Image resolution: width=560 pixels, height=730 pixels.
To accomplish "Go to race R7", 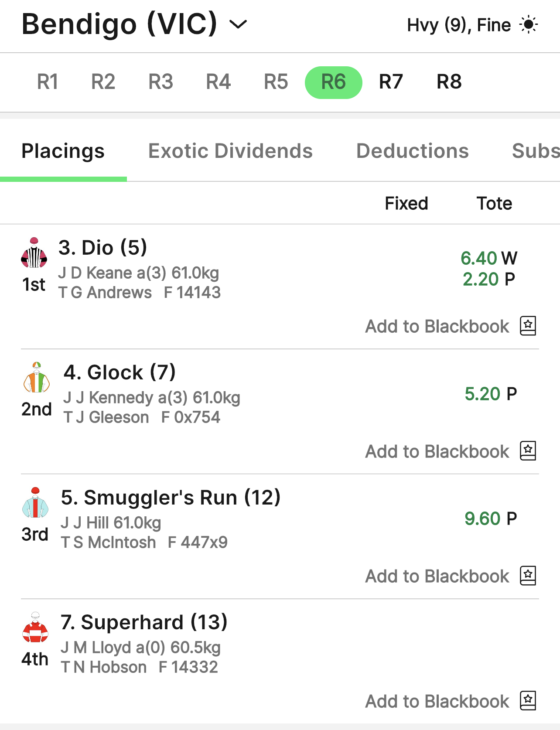I will click(x=391, y=82).
